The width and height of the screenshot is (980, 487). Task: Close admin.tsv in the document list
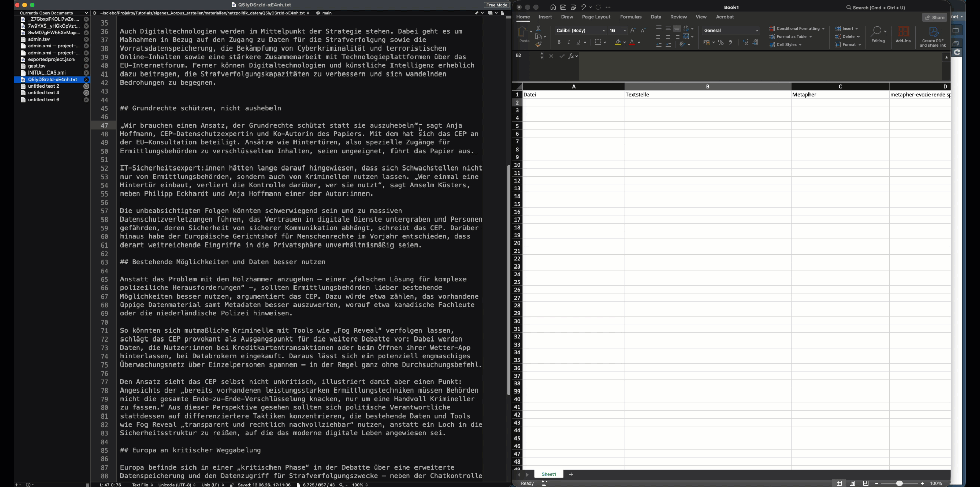(x=86, y=39)
